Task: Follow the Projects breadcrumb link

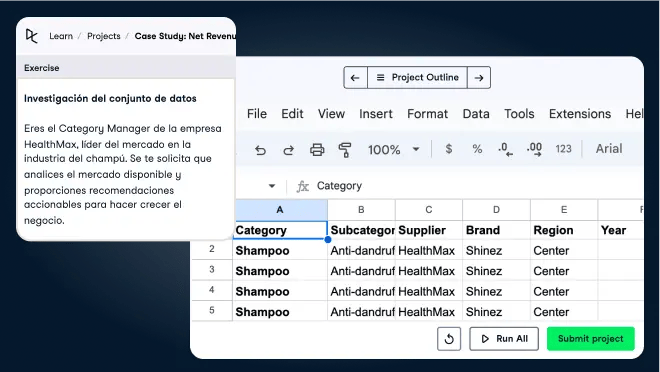Action: pos(104,36)
